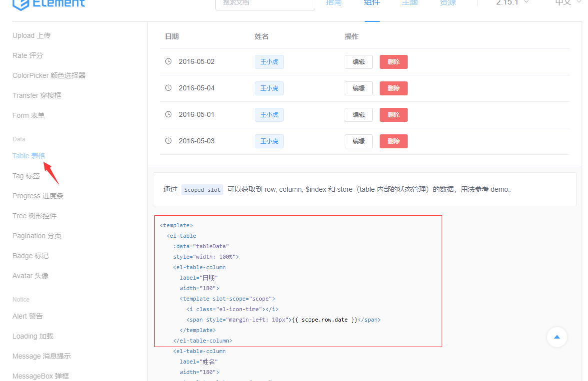The width and height of the screenshot is (588, 381).
Task: Open Pagination 分页 in the sidebar
Action: 37,236
